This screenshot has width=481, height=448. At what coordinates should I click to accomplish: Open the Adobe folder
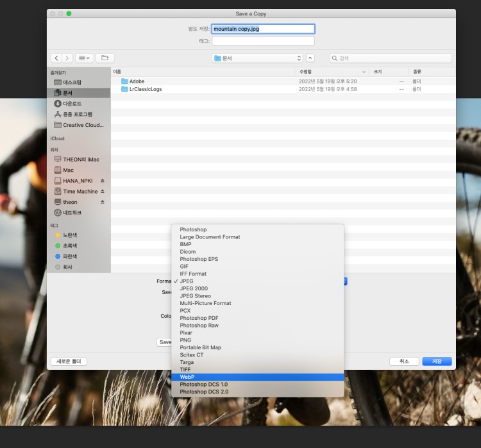click(x=137, y=81)
